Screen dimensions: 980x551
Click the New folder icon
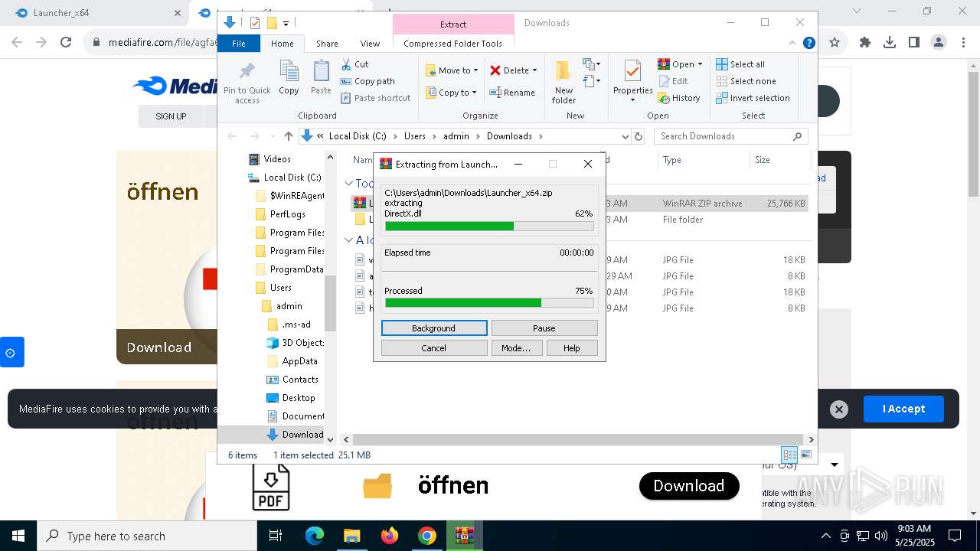(563, 83)
